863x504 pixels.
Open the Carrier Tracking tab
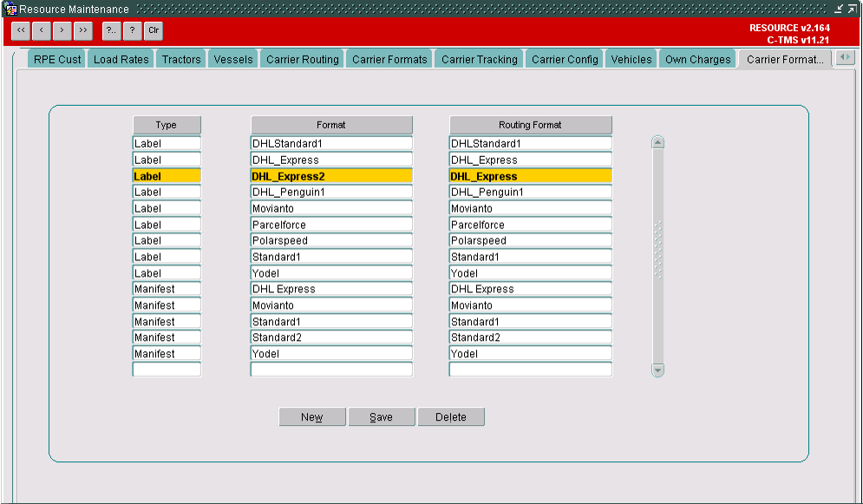tap(480, 60)
